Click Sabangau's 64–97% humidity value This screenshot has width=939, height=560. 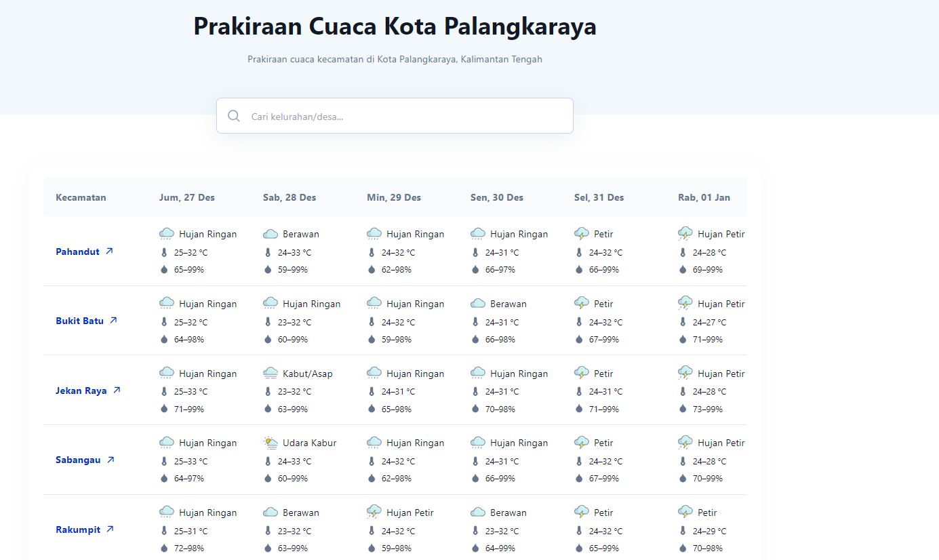189,478
